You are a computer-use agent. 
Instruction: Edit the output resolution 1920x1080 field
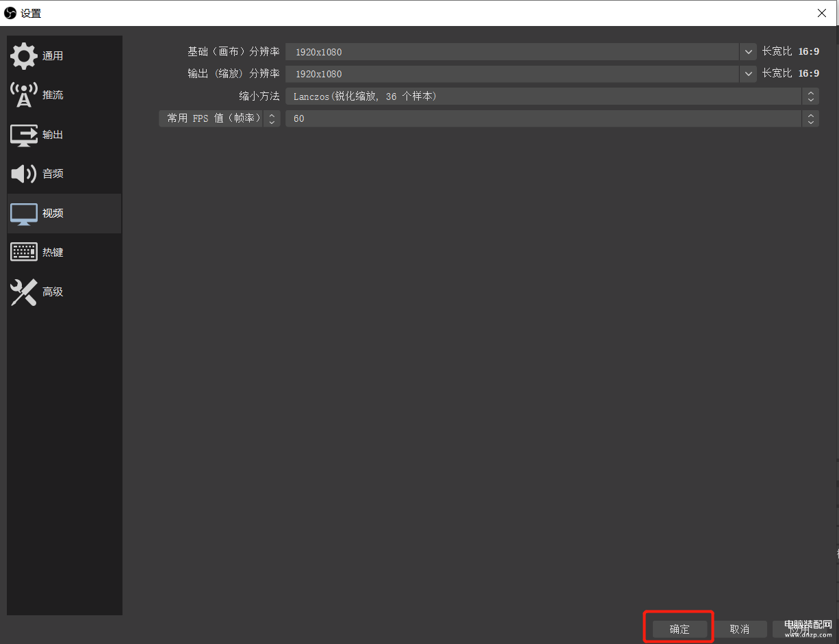513,74
